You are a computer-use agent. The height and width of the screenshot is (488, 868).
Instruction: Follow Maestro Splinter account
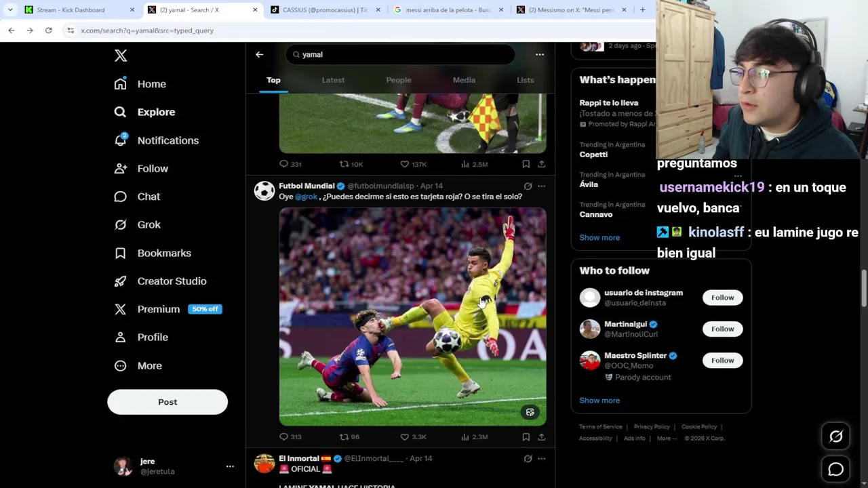tap(722, 361)
